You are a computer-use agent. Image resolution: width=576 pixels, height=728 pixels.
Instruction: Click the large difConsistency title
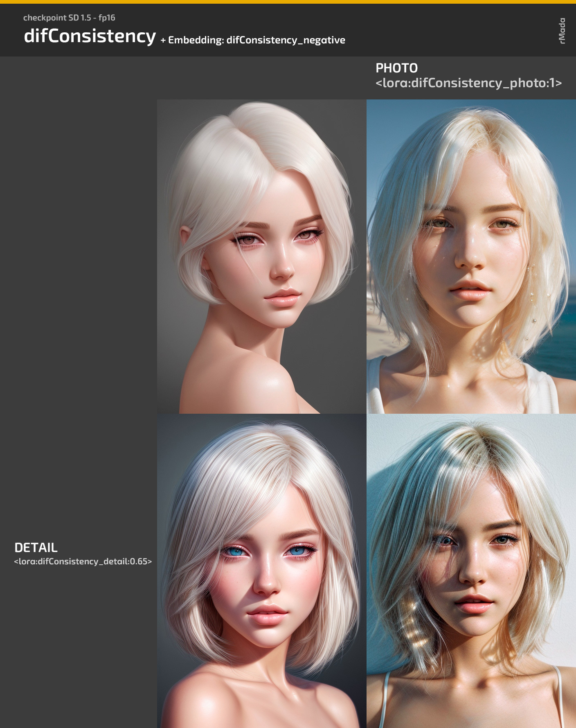(90, 36)
